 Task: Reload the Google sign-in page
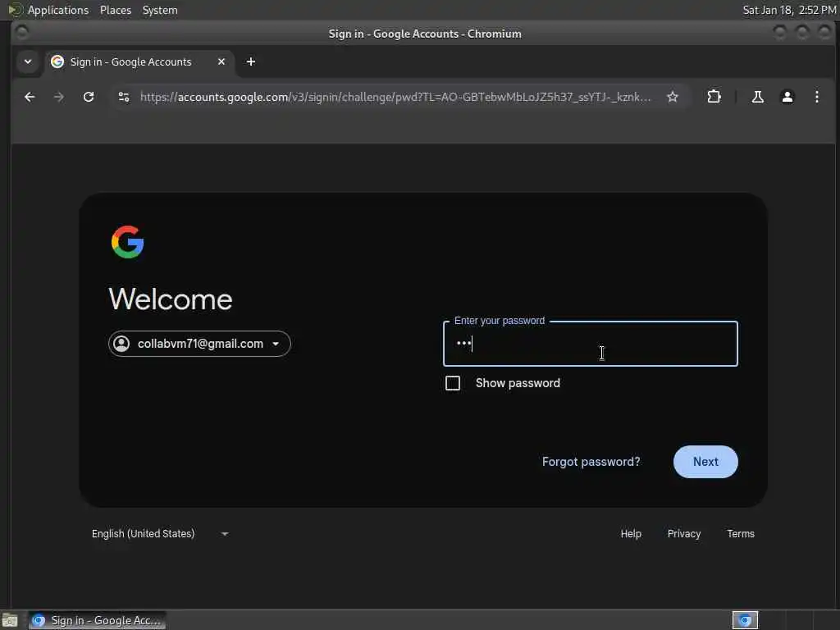pyautogui.click(x=89, y=97)
